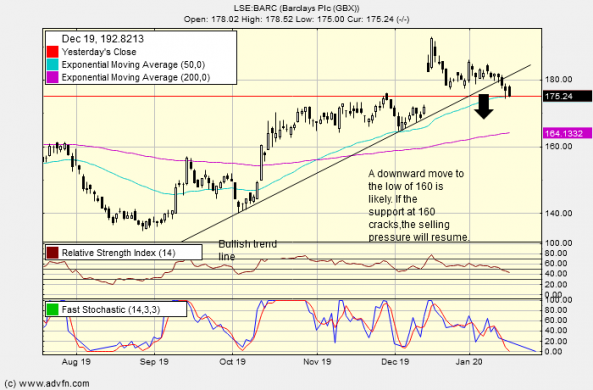Image resolution: width=593 pixels, height=390 pixels.
Task: Click the 'Aug 19' date axis label
Action: click(x=76, y=362)
